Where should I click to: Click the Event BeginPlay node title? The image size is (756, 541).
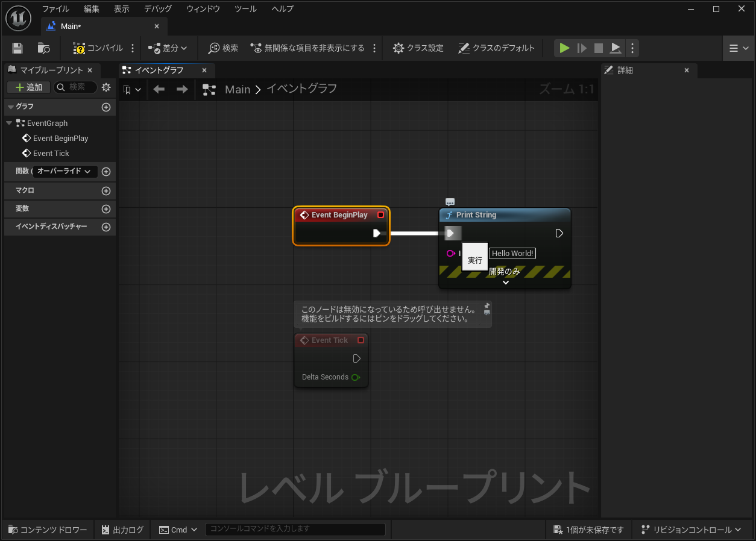click(339, 215)
